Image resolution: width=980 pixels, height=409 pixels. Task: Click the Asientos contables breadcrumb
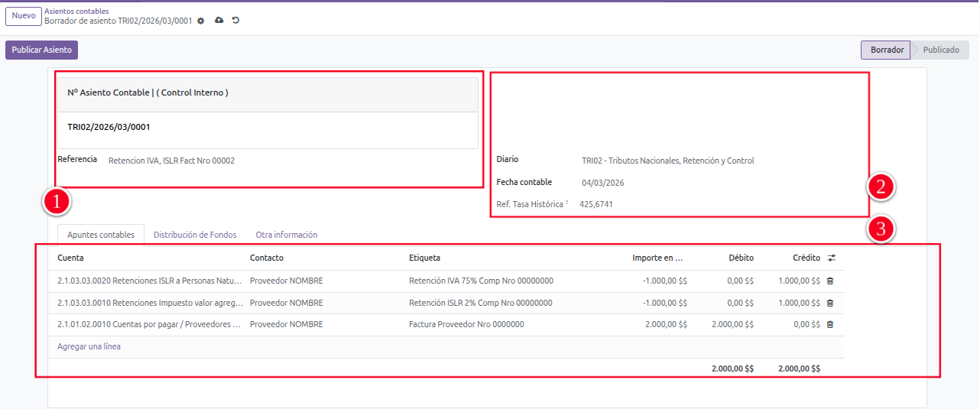coord(76,11)
